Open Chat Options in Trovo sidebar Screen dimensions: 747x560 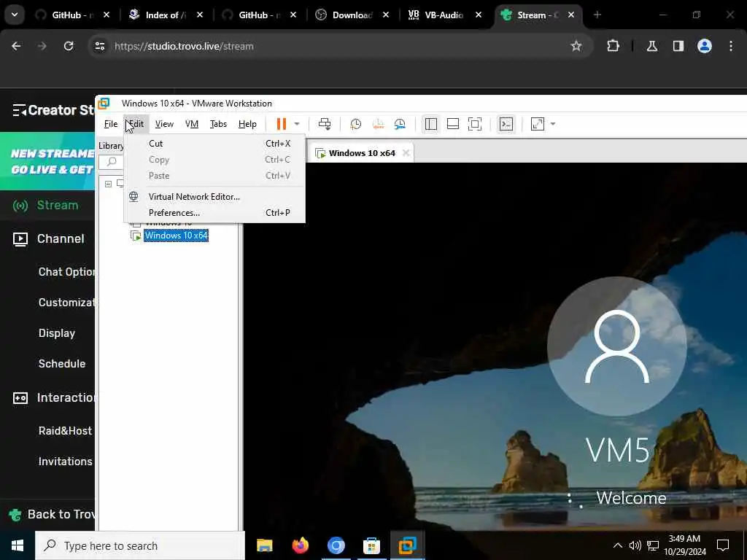pos(66,271)
